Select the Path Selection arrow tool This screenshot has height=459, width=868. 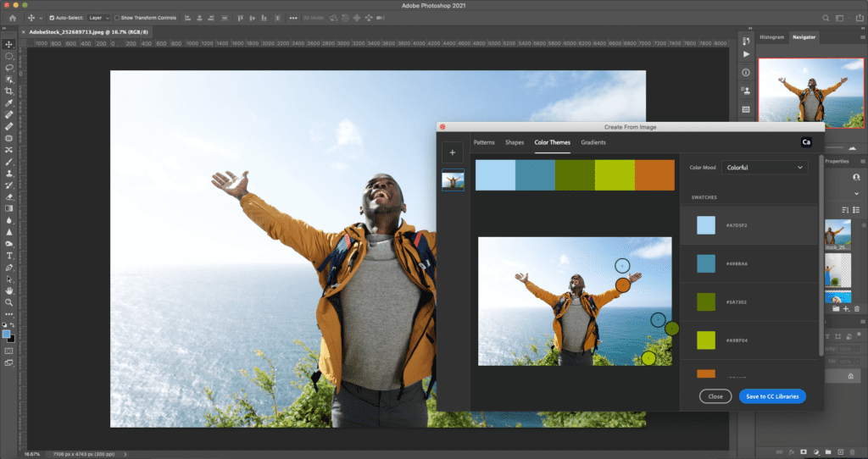pos(8,279)
